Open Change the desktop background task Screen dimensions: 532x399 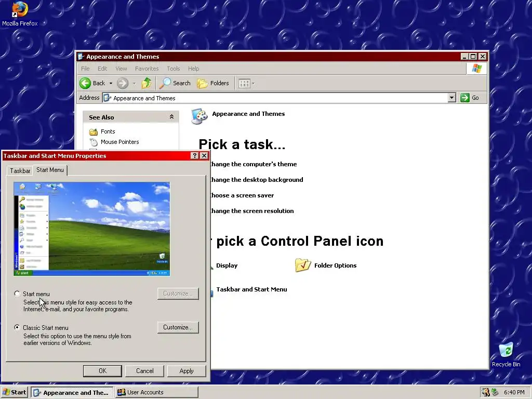coord(256,180)
